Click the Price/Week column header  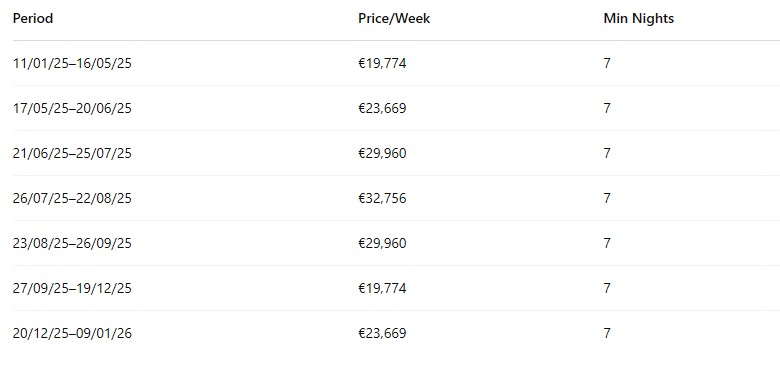click(394, 18)
